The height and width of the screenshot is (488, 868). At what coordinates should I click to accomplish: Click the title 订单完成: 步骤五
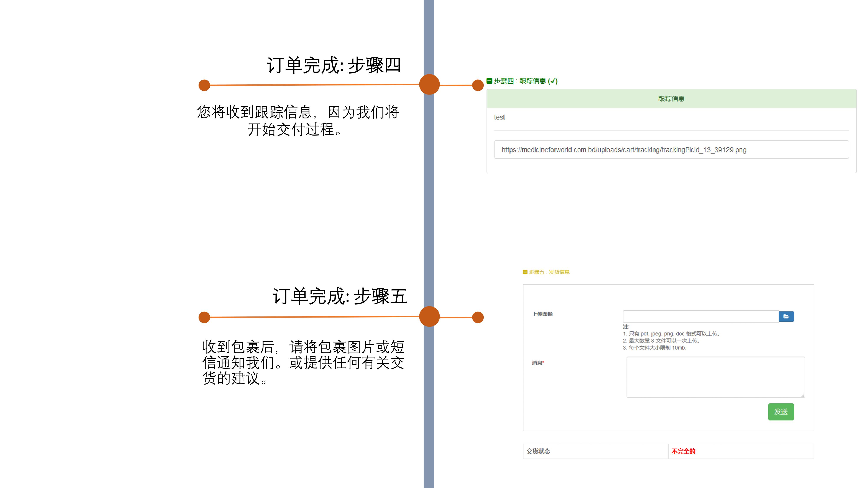tap(340, 296)
